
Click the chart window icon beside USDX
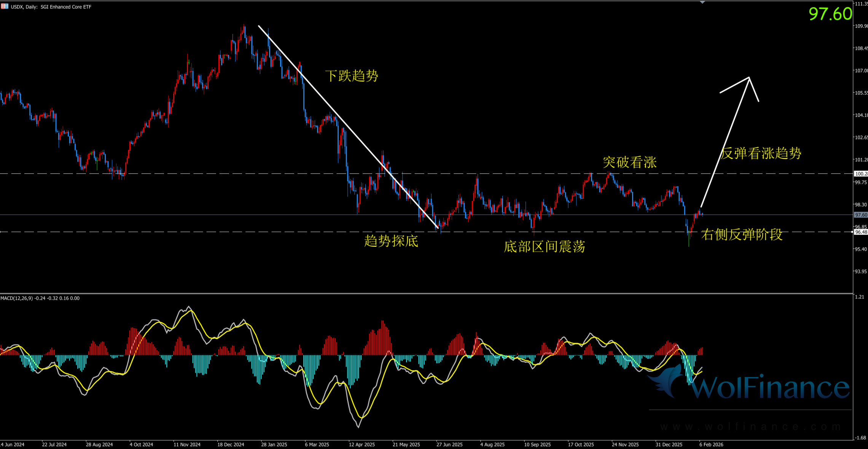[x=5, y=6]
